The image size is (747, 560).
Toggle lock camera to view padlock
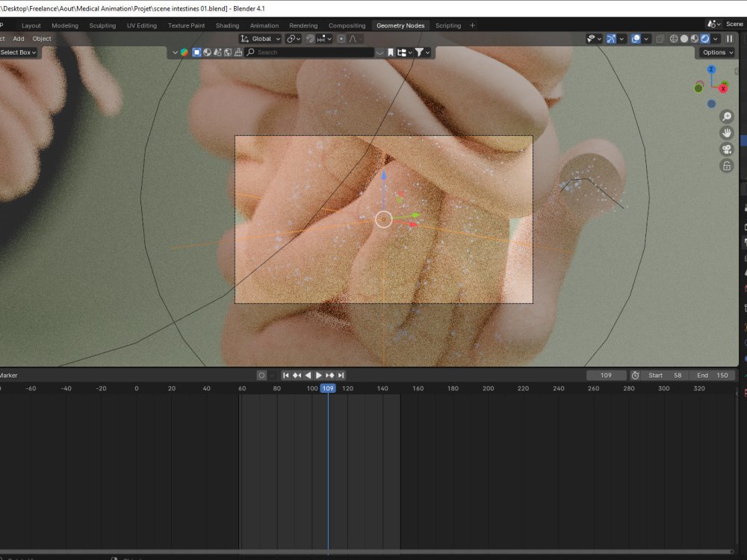point(727,166)
